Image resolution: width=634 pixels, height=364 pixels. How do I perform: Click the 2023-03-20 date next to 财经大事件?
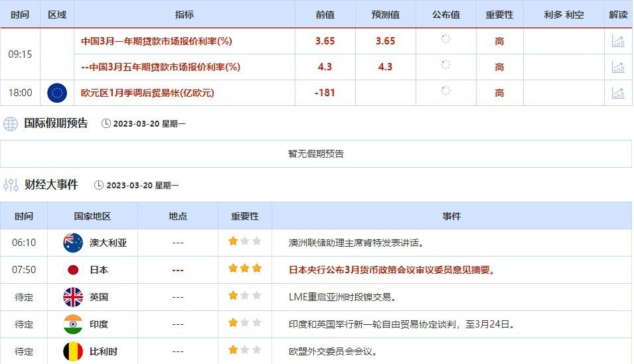(129, 186)
